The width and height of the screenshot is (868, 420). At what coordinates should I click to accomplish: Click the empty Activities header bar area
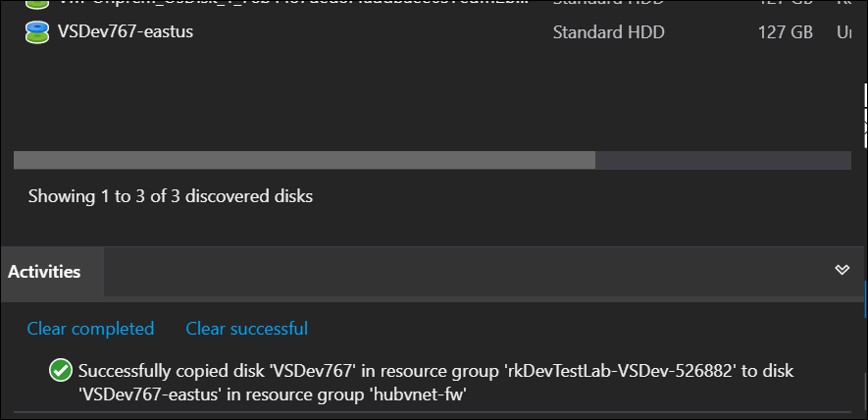[461, 272]
